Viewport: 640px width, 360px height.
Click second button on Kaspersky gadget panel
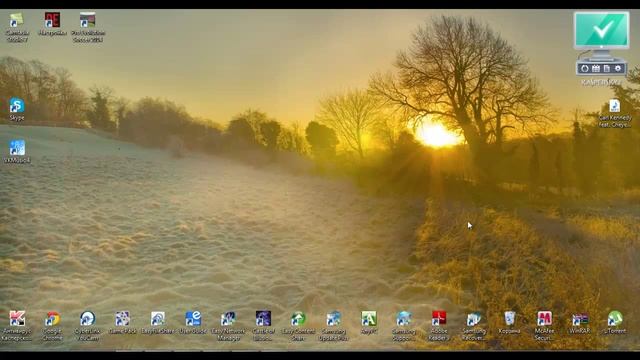point(596,69)
